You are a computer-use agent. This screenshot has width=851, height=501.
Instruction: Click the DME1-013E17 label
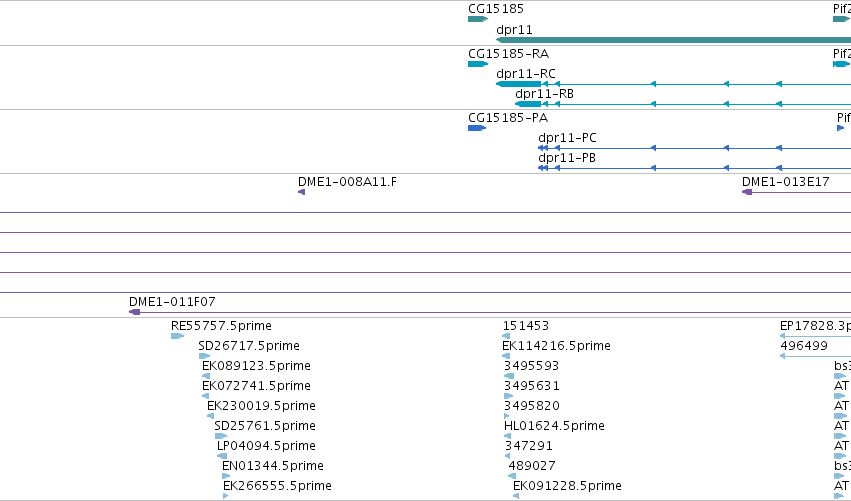785,182
